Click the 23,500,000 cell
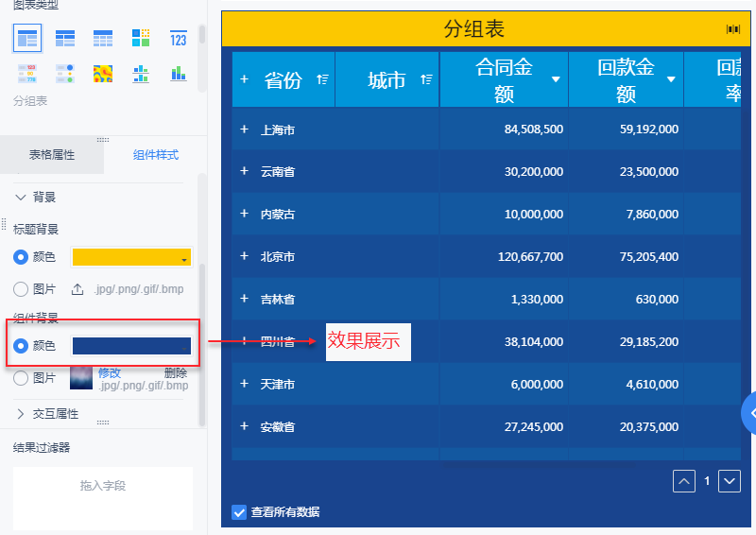 pos(649,171)
